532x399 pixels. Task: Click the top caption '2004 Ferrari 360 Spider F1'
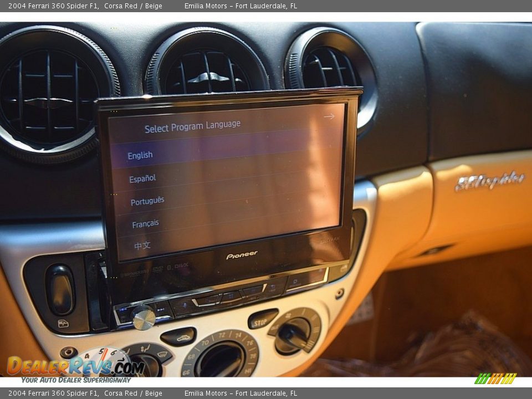point(54,6)
